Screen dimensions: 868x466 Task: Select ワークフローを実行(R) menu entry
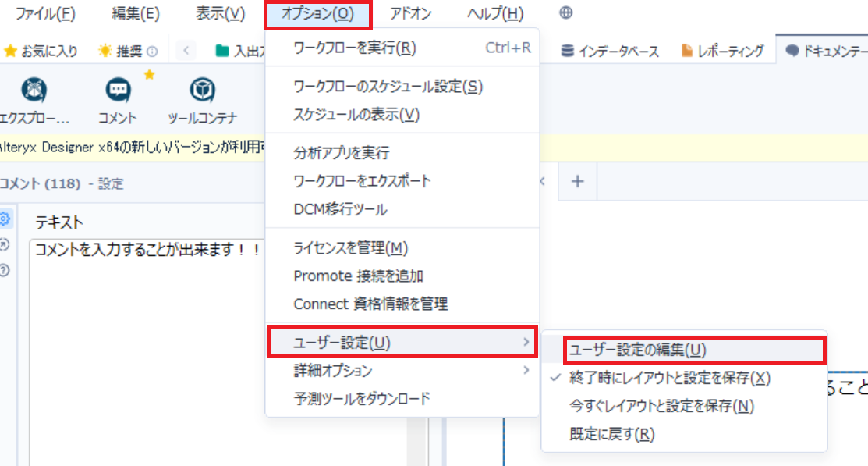click(402, 48)
